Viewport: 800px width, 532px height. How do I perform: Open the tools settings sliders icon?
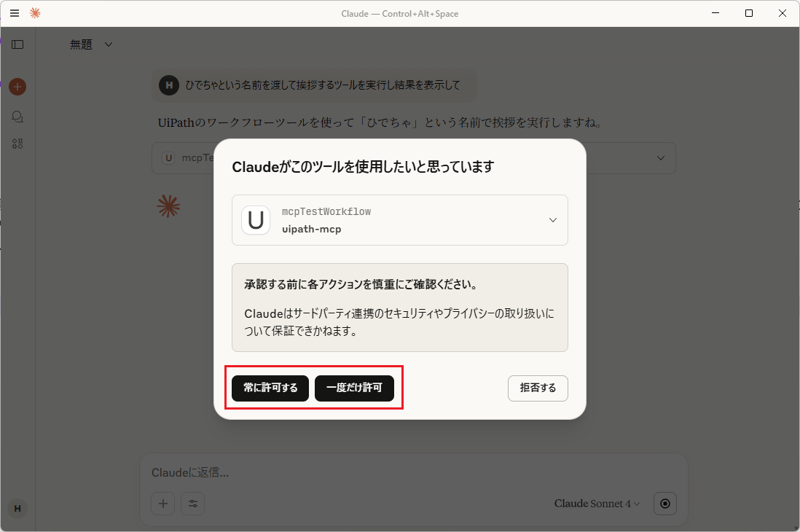coord(193,504)
